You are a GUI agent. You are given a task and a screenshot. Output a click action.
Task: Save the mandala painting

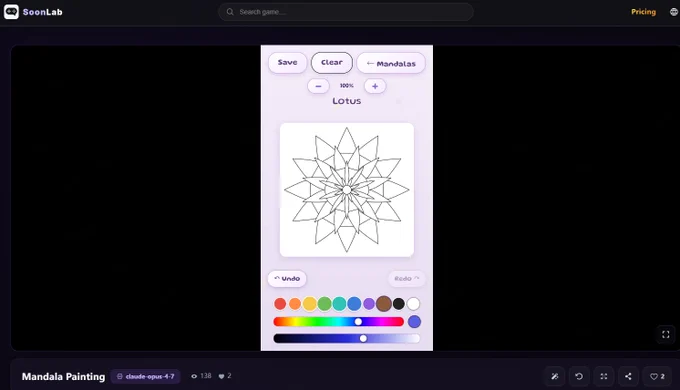coord(288,62)
